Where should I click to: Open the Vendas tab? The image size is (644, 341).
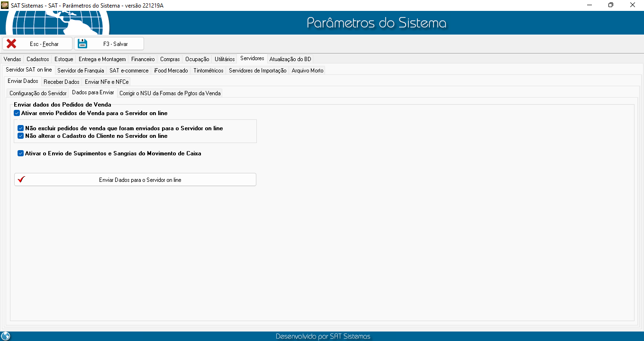12,59
